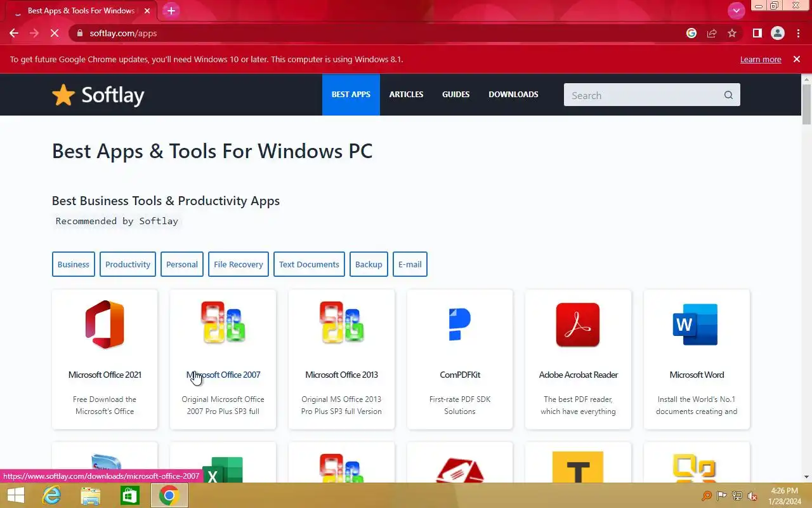Stop loading the page

(55, 34)
